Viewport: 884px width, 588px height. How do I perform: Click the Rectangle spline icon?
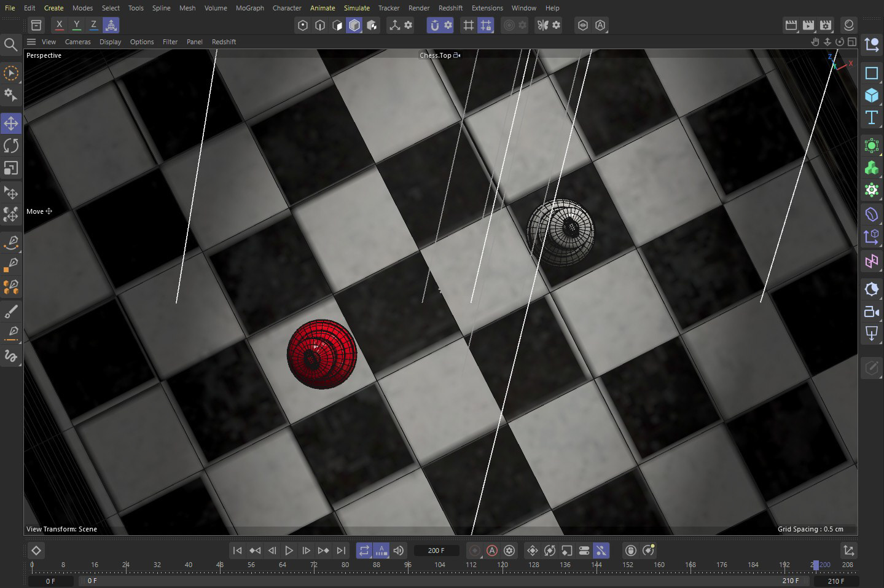pyautogui.click(x=871, y=73)
